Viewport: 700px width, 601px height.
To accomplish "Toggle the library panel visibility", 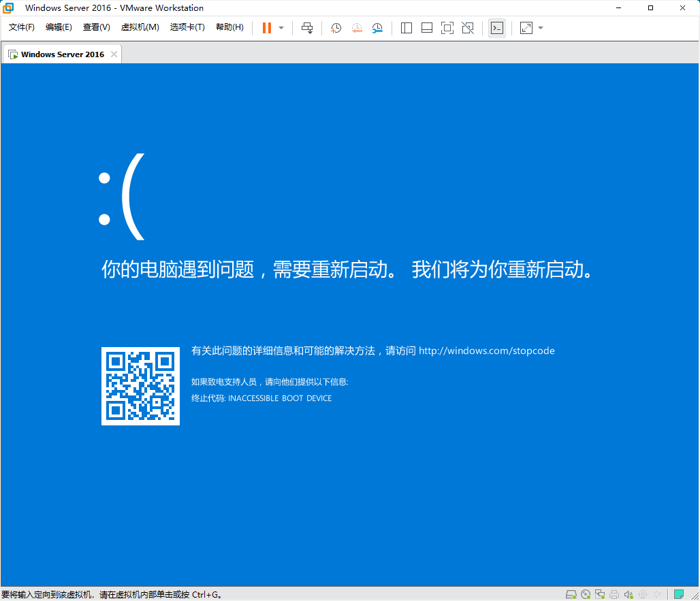I will click(406, 28).
